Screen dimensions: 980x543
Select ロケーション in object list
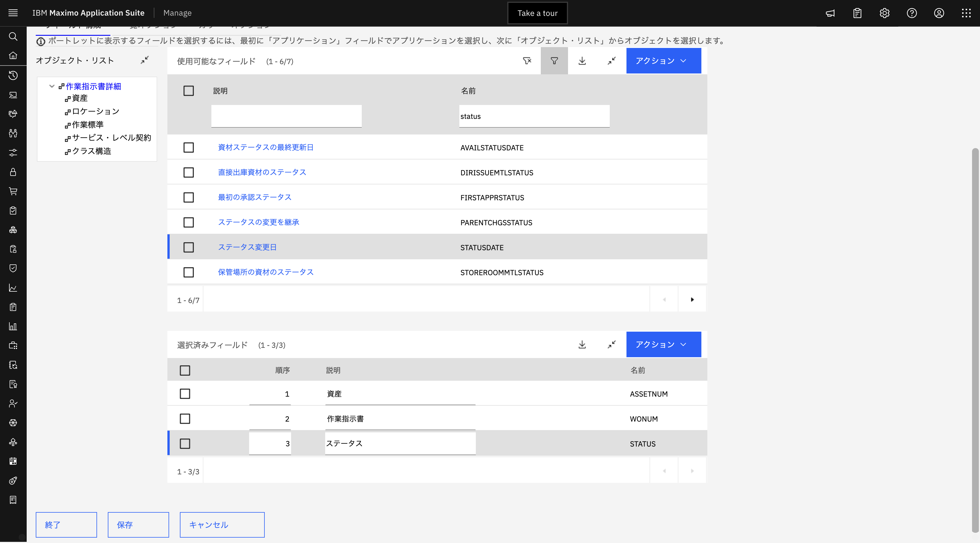tap(96, 111)
